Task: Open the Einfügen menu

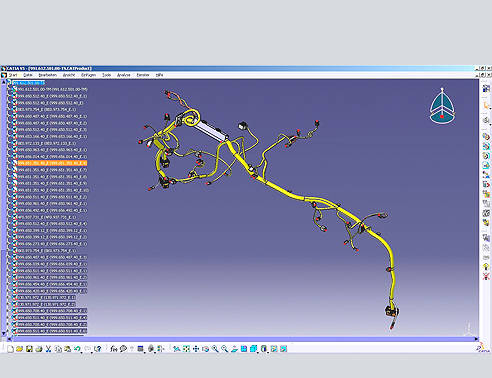Action: click(88, 75)
